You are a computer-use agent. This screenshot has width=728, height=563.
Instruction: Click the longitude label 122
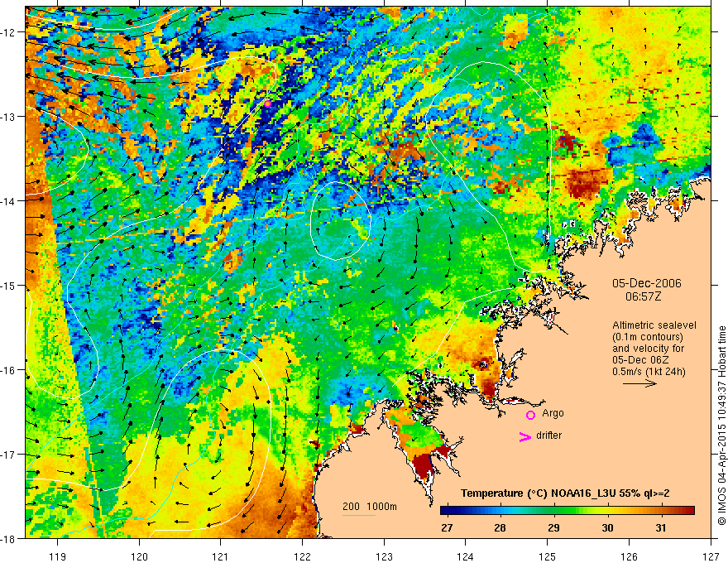click(x=302, y=556)
